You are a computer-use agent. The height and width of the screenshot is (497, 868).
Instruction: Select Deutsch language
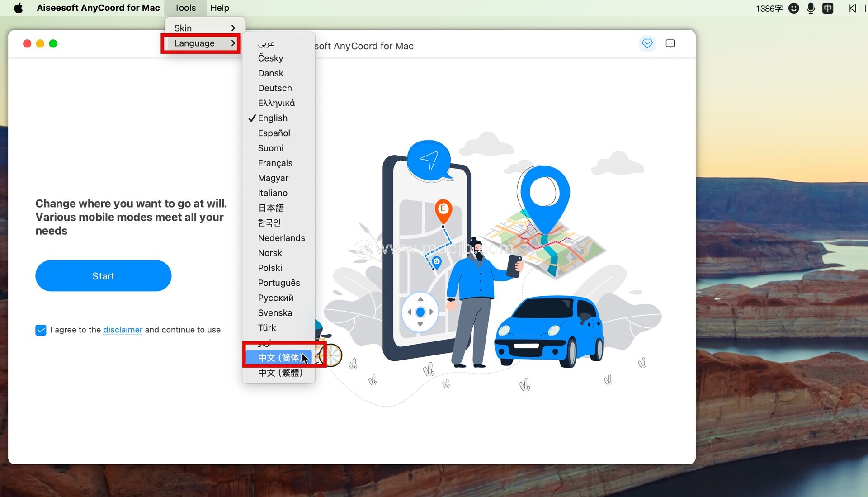(x=278, y=88)
